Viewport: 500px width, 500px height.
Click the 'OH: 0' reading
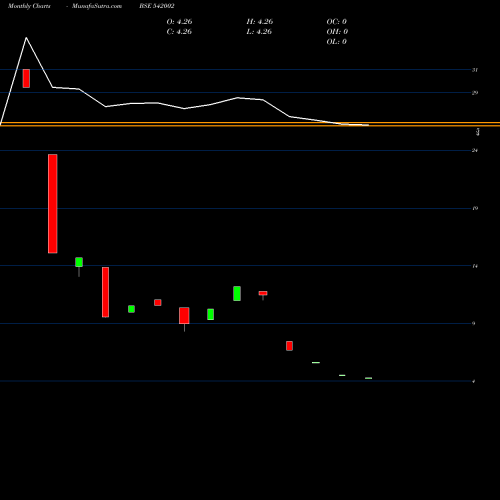click(337, 32)
